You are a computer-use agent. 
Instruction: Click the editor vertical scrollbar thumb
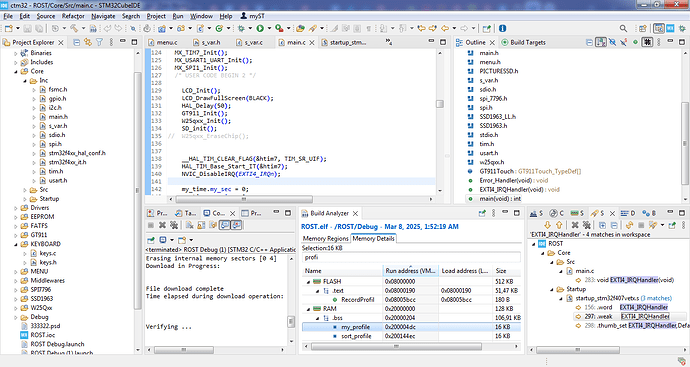(439, 104)
